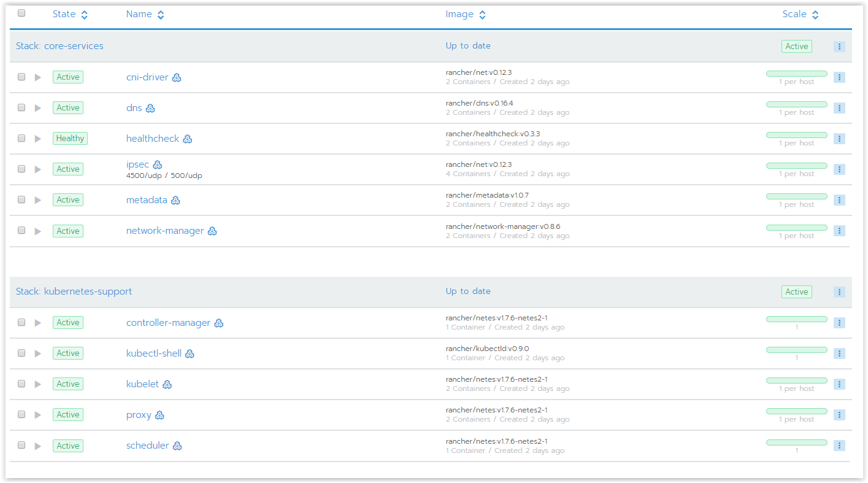Open the action menu for kubelet service
The width and height of the screenshot is (868, 483).
839,384
